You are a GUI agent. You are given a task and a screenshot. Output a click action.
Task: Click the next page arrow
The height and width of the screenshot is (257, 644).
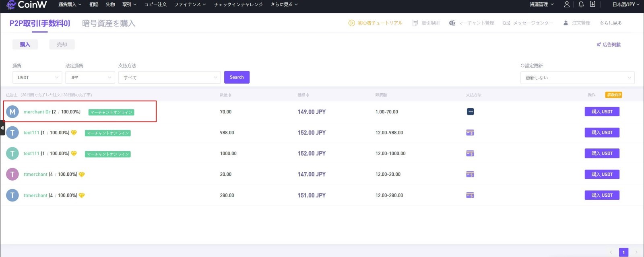(636, 252)
